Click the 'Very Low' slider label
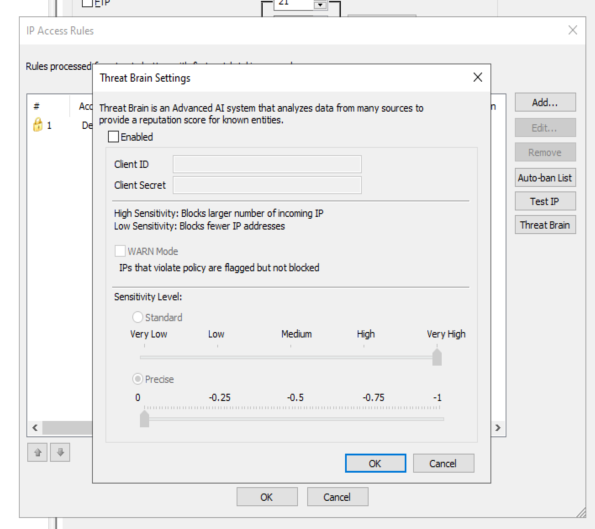 [148, 334]
